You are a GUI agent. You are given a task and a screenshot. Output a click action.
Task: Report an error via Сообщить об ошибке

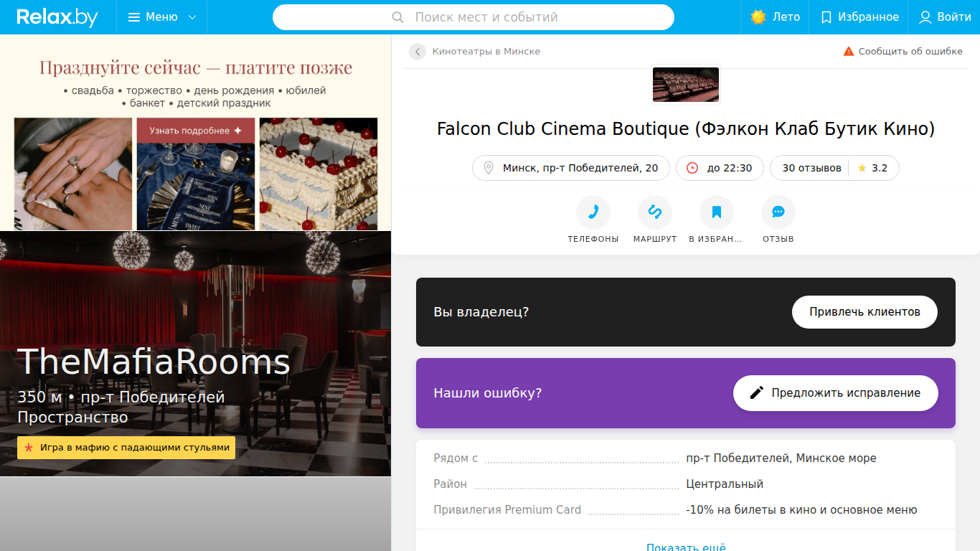[x=903, y=52]
